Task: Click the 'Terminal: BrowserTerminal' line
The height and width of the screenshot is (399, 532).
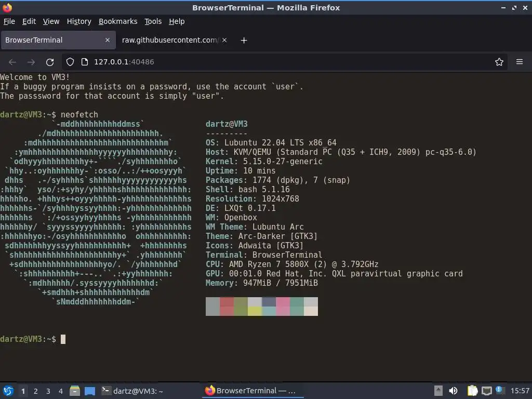Action: [264, 255]
